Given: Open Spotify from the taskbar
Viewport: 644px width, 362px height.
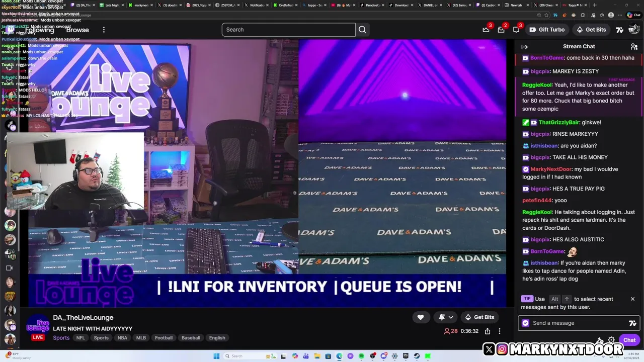Looking at the screenshot, I should coord(361,356).
